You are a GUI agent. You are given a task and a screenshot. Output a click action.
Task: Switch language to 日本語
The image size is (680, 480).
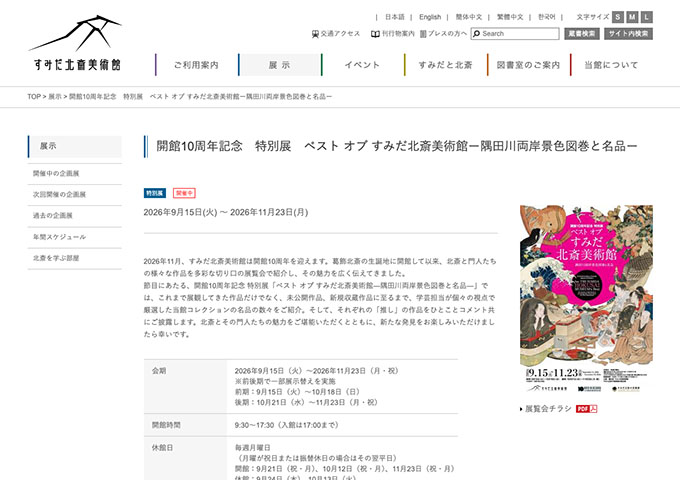pos(395,17)
